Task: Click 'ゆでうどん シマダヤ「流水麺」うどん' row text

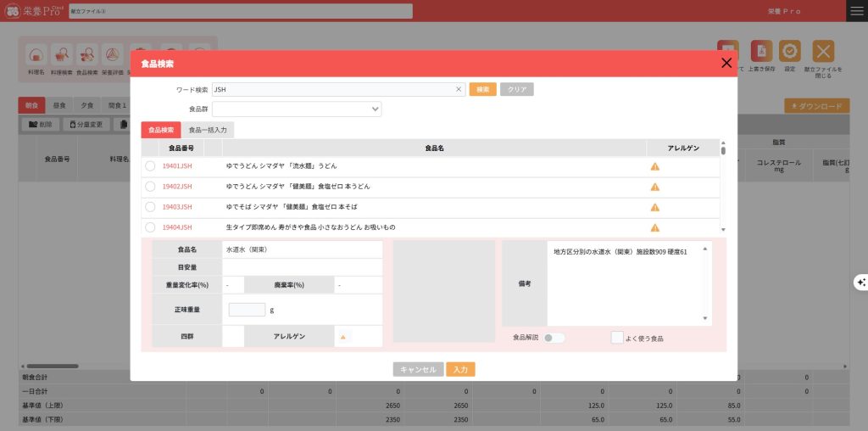Action: tap(281, 165)
